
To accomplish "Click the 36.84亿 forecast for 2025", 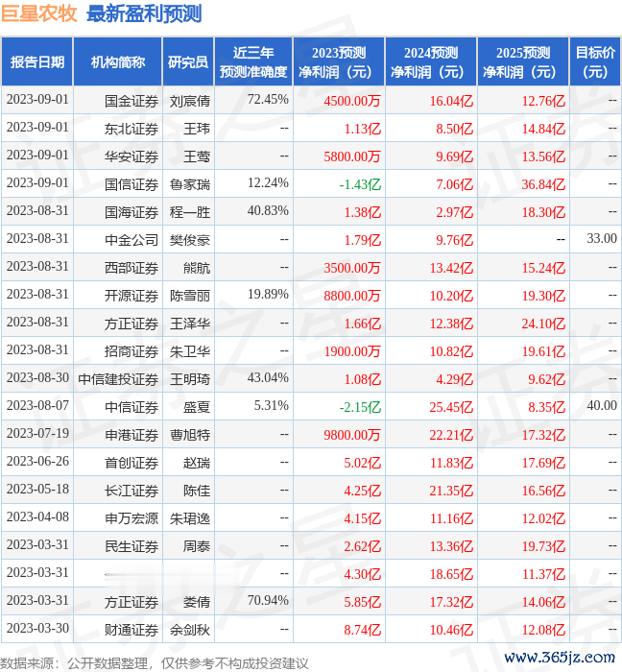I will point(543,184).
